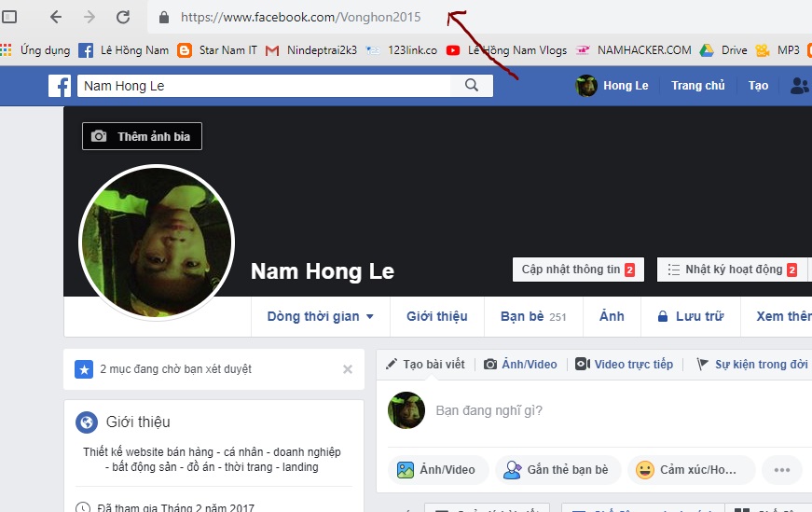
Task: Go to Trang chủ home
Action: (697, 86)
